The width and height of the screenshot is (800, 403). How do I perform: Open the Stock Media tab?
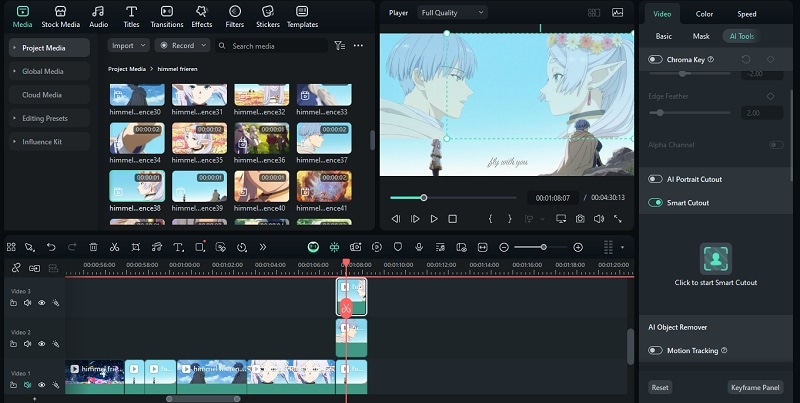(60, 17)
